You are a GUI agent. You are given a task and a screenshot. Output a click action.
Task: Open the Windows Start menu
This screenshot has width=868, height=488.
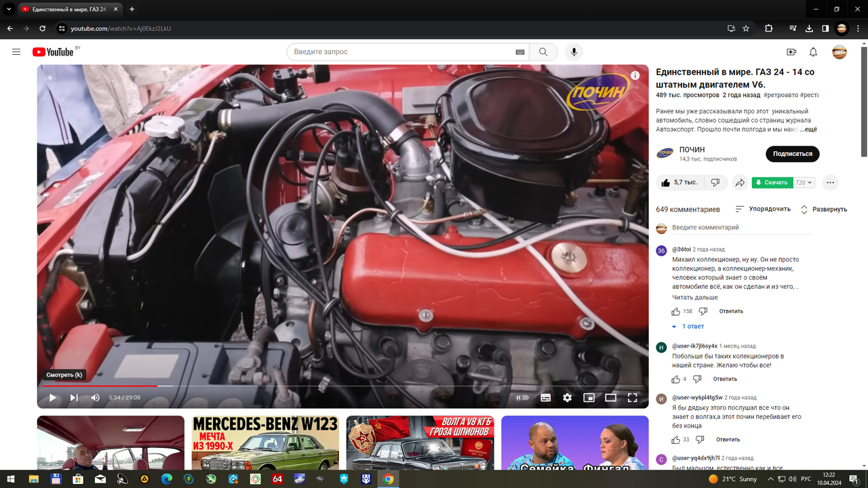coord(12,479)
